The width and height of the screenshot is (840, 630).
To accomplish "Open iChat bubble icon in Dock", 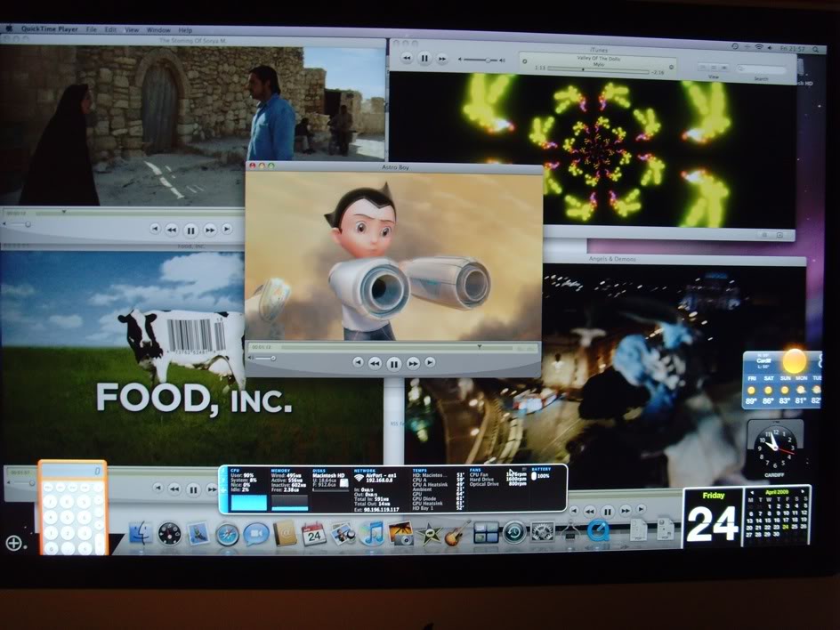I will coord(256,535).
